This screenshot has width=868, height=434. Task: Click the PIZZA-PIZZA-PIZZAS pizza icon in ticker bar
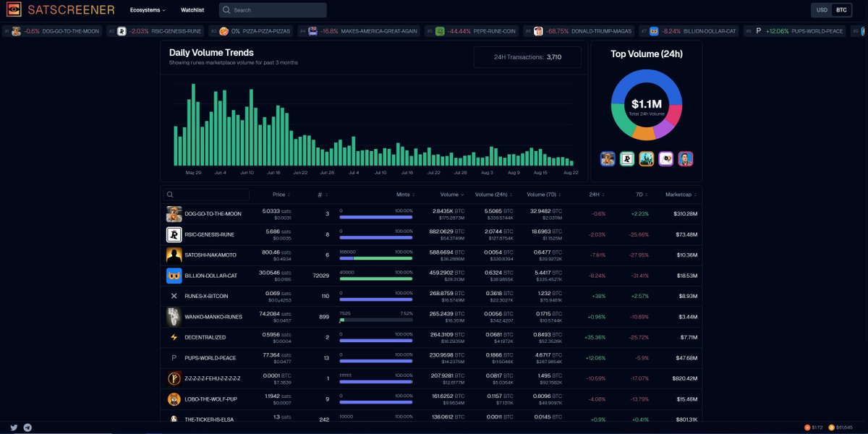(x=222, y=31)
